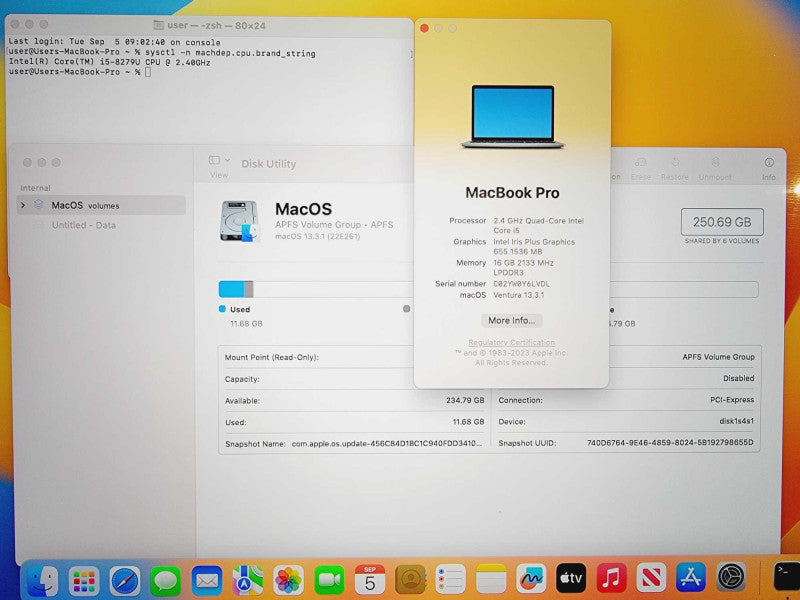Click the blue Used legend dot
Image resolution: width=800 pixels, height=600 pixels.
[x=222, y=309]
